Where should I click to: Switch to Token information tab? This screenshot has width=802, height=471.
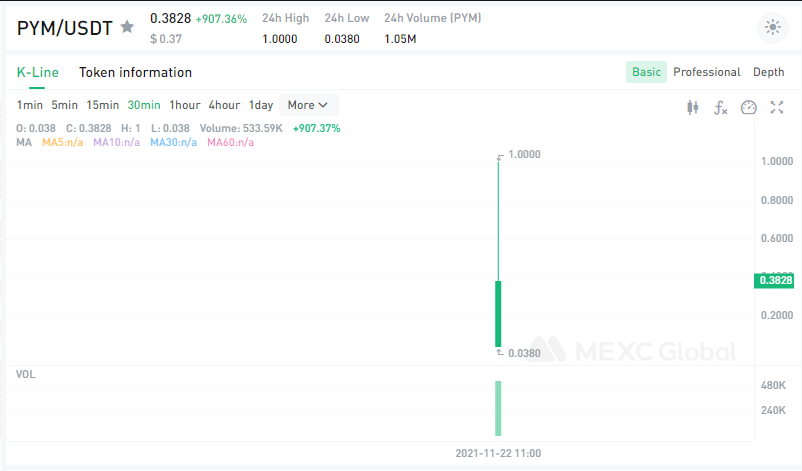point(136,72)
